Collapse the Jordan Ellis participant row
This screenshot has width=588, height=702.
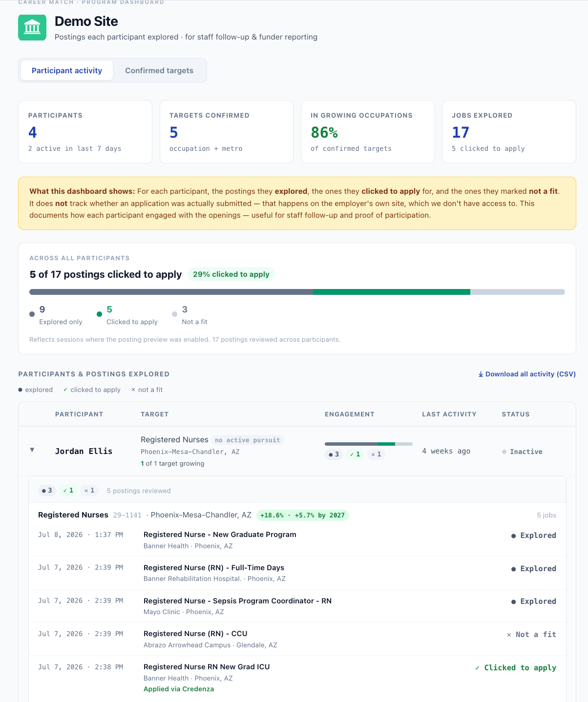[32, 450]
